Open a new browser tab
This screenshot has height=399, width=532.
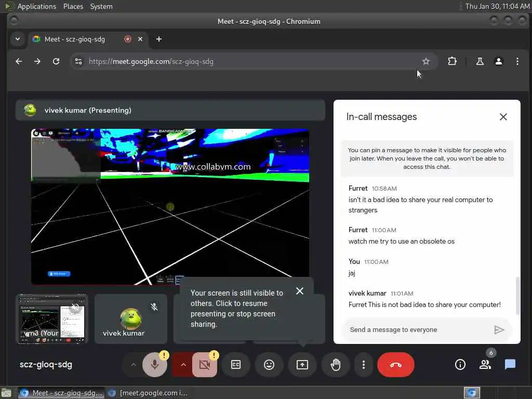click(159, 39)
